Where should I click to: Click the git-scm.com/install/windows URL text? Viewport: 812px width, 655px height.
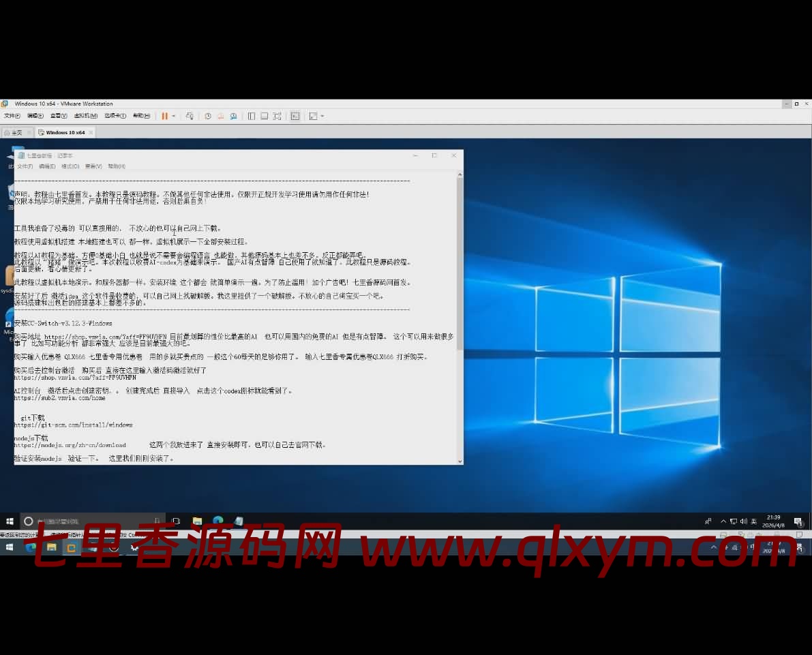click(x=73, y=425)
